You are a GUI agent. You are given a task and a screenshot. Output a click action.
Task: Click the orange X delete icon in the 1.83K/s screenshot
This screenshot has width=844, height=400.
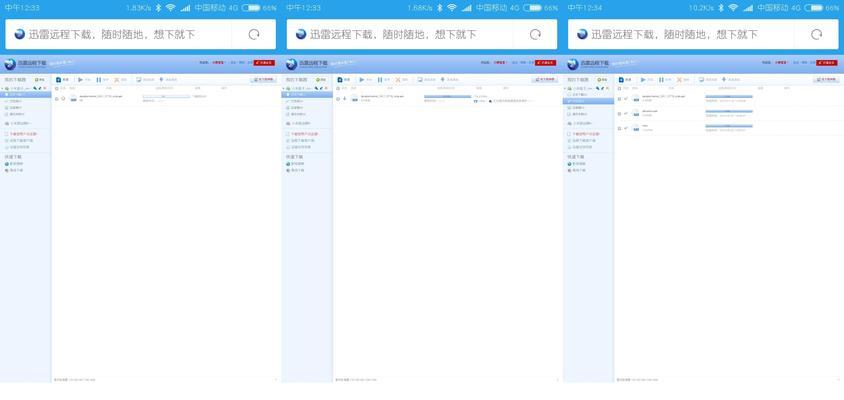tap(117, 80)
